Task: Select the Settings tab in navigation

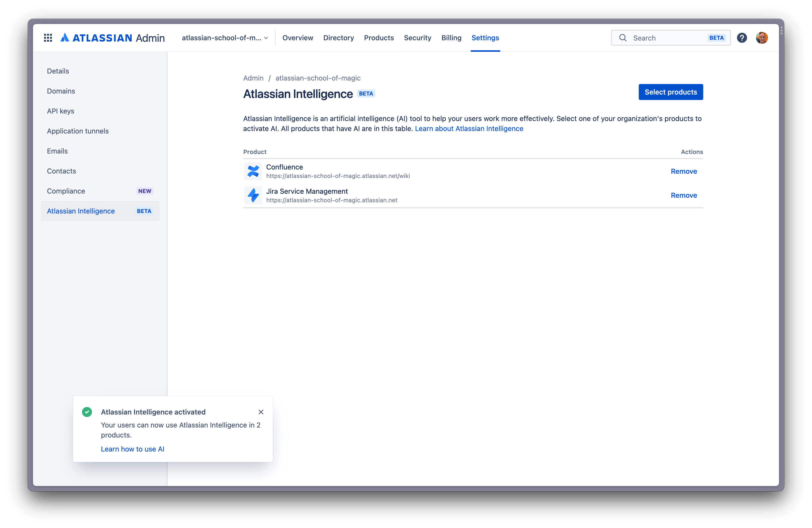Action: (485, 37)
